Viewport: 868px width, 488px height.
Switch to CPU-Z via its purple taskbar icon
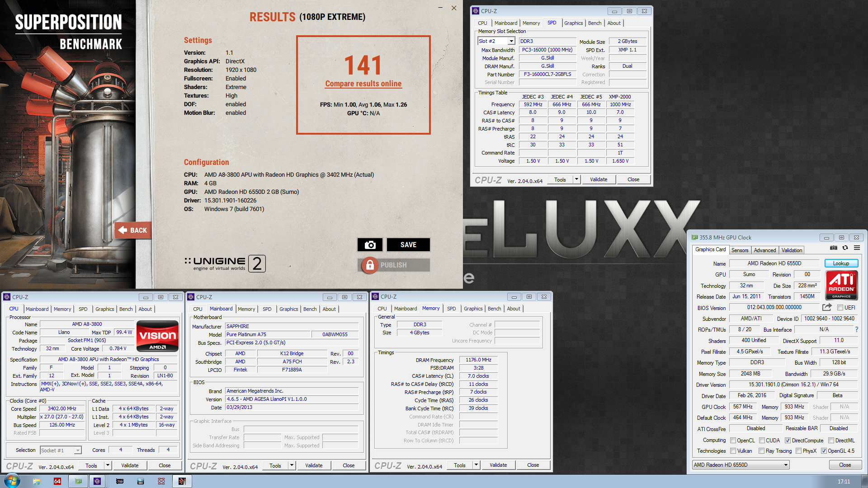point(97,481)
